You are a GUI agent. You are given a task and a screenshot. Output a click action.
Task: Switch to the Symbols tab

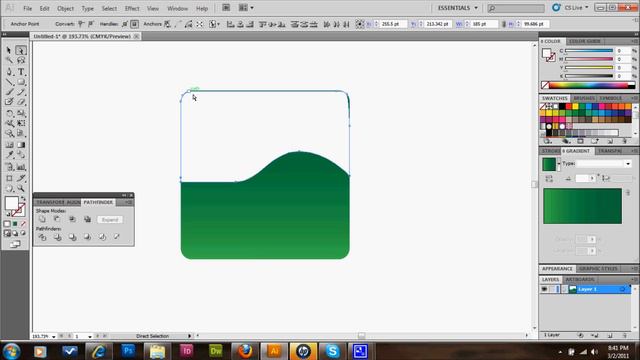pyautogui.click(x=610, y=98)
